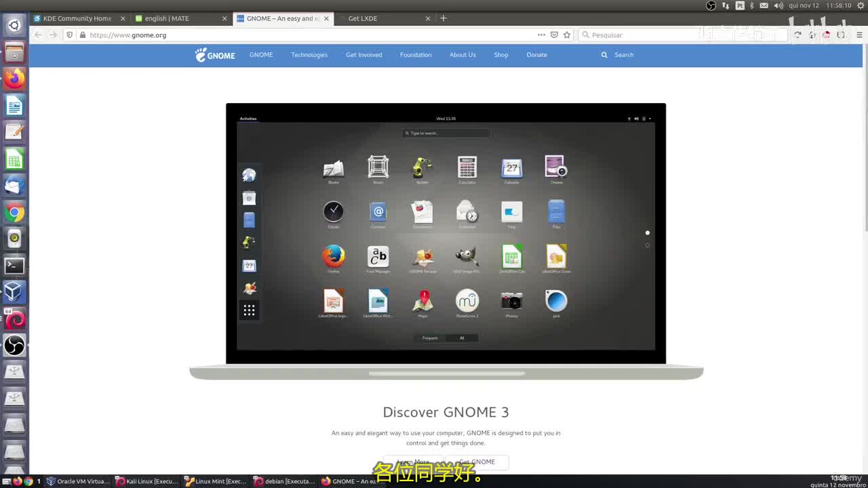Open the Files manager in the dock
This screenshot has width=868, height=488.
[x=14, y=52]
